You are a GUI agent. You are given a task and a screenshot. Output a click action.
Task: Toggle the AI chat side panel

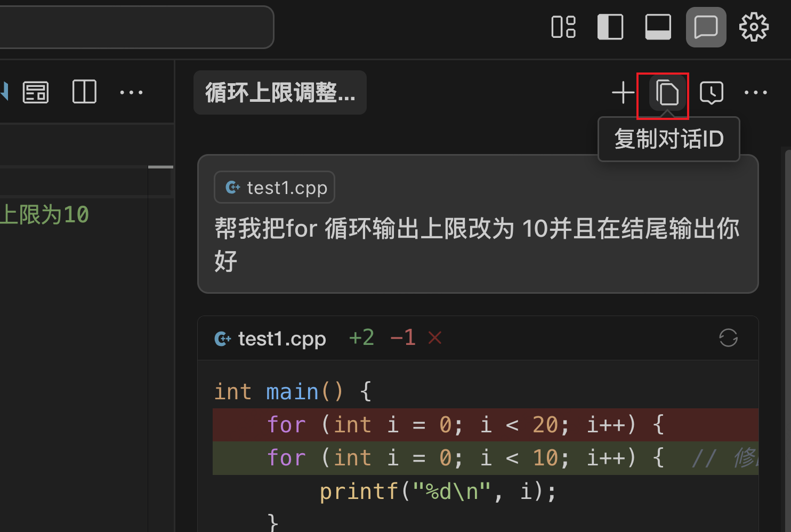(x=706, y=27)
